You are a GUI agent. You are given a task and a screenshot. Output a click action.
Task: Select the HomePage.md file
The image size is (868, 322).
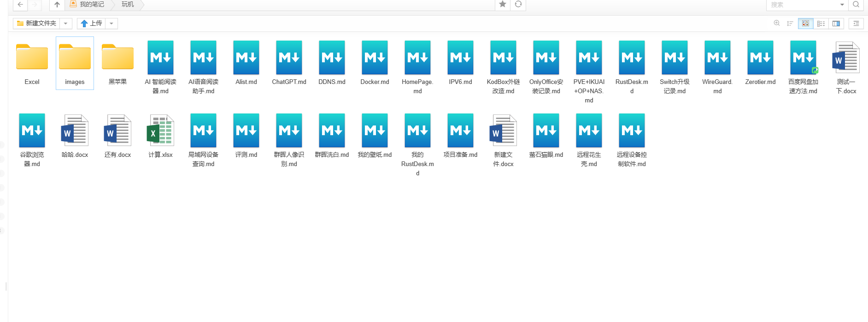417,67
